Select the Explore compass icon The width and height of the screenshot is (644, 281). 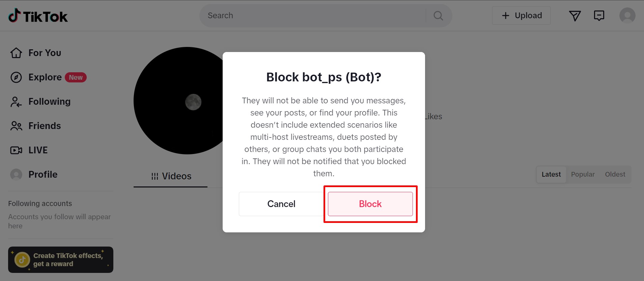[x=16, y=77]
